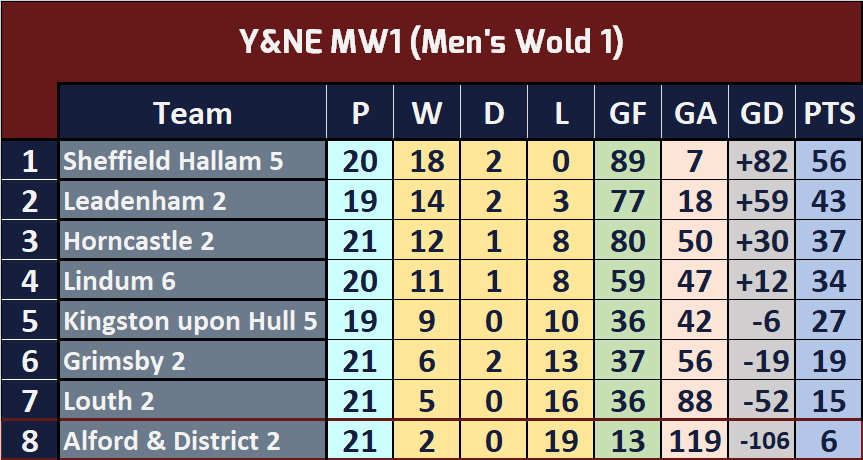The image size is (863, 460).
Task: Select the Louth 2 team name
Action: point(108,401)
